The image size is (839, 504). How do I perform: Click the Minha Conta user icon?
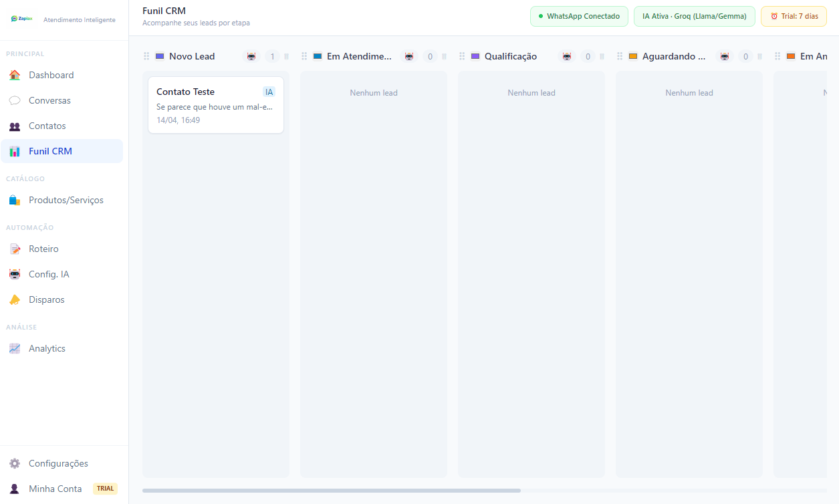point(13,488)
